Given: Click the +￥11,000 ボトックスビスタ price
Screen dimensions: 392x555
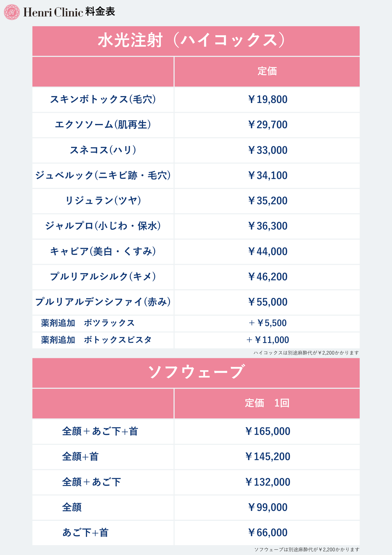Looking at the screenshot, I should (268, 340).
